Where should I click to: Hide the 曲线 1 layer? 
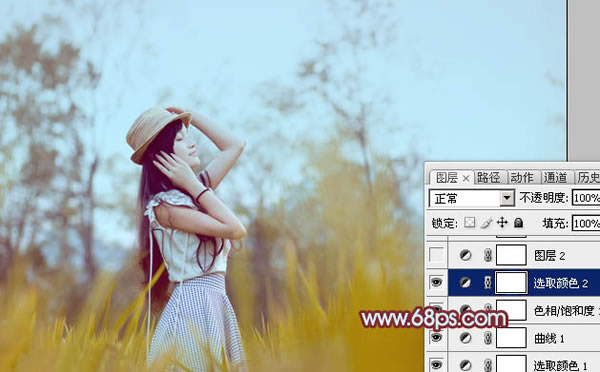coord(437,338)
